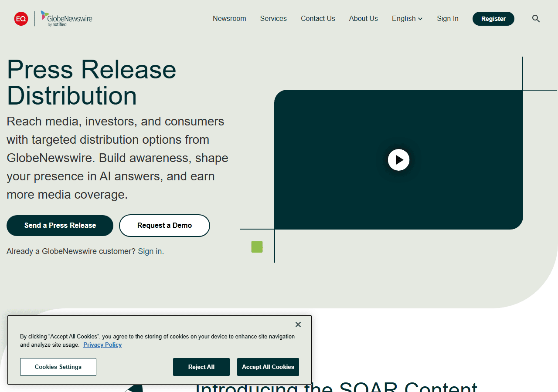558x392 pixels.
Task: Go to Contact Us in navigation
Action: pyautogui.click(x=318, y=19)
